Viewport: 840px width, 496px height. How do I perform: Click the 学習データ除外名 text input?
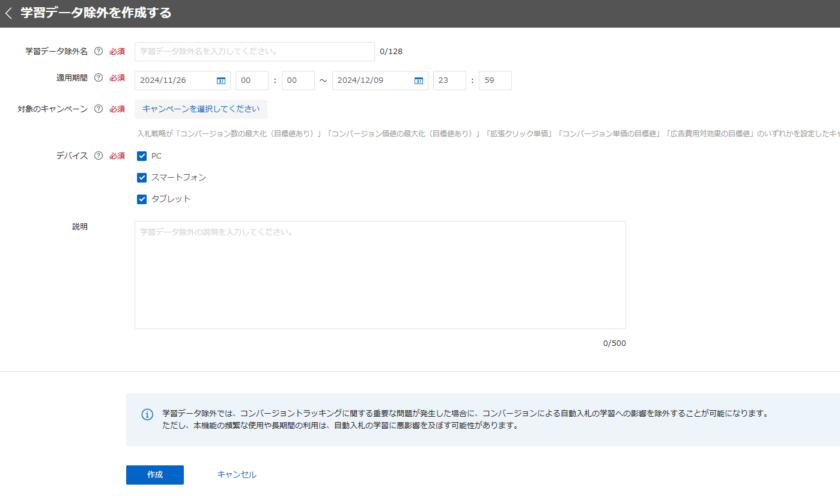pyautogui.click(x=254, y=51)
